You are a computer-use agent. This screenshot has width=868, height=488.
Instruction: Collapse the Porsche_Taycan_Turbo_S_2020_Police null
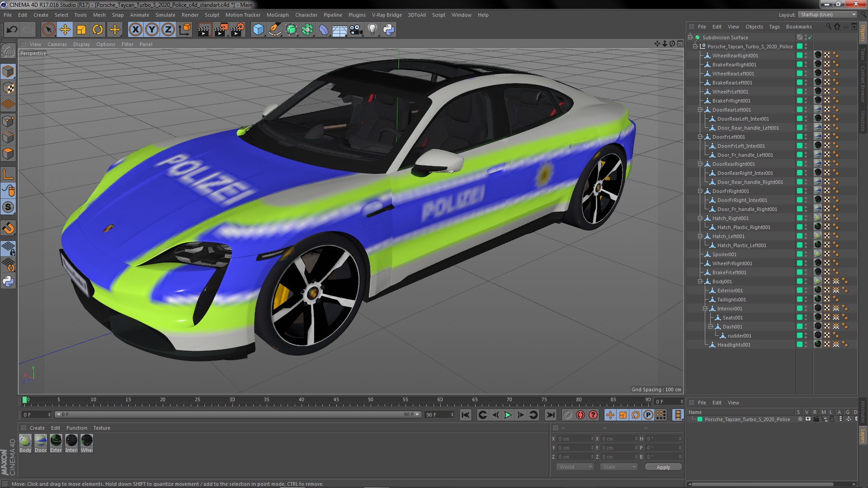[x=695, y=47]
